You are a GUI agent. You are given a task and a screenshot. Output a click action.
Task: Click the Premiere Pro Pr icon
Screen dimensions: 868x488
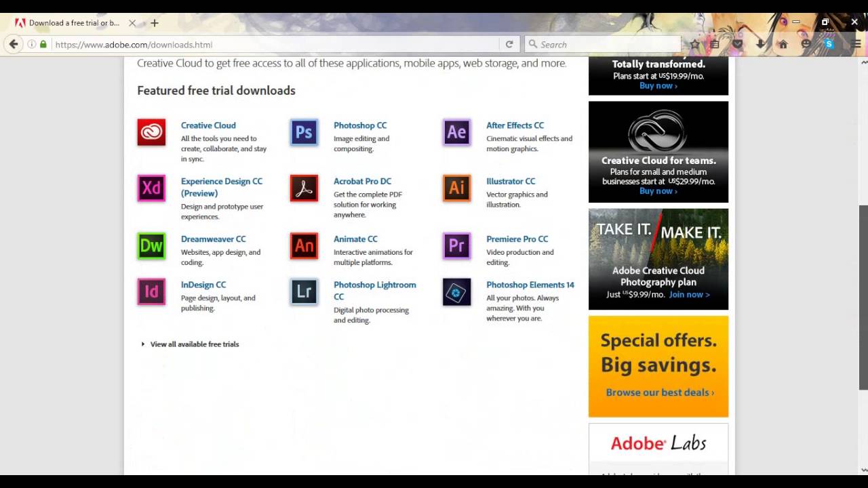coord(456,245)
